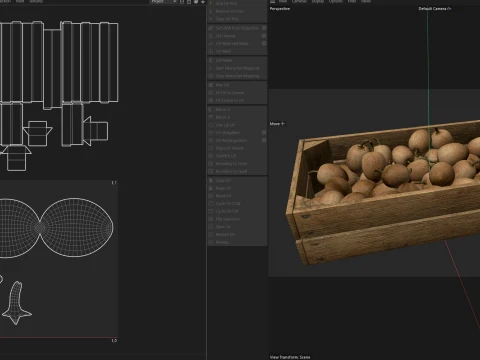Choose the plain UV Weld command
Image resolution: width=480 pixels, height=360 pixels.
223,51
